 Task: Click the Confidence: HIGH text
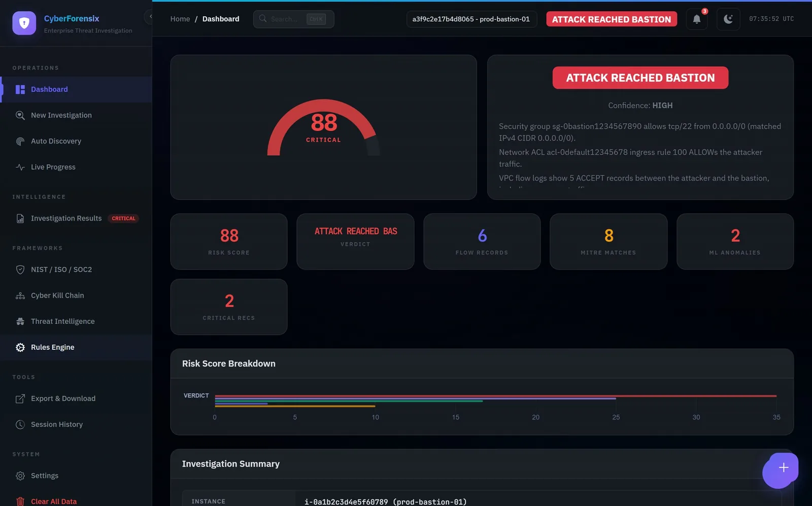(640, 105)
